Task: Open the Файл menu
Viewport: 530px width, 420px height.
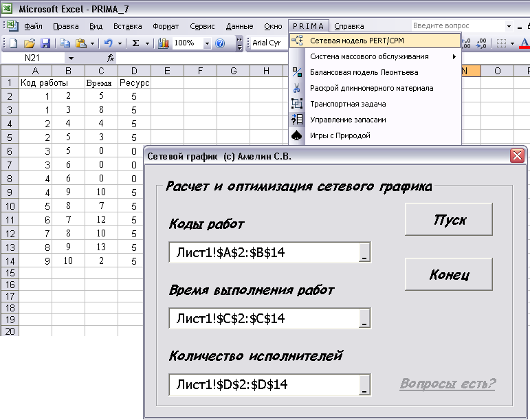Action: [x=33, y=26]
